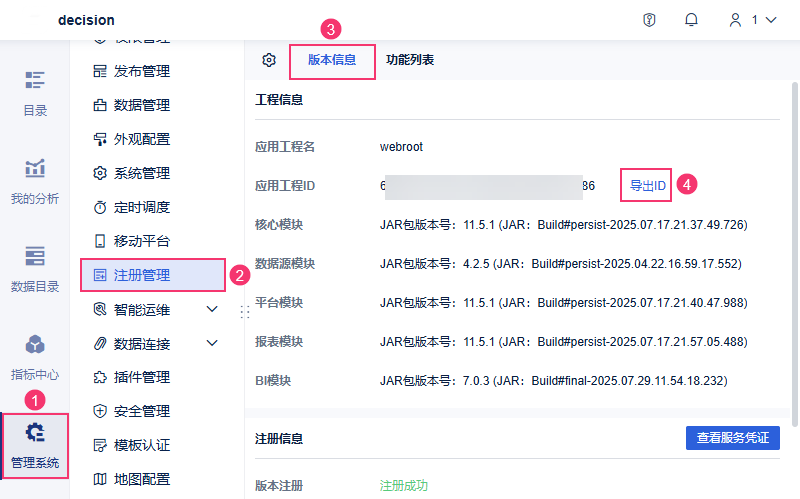Open 数据目录 from the sidebar
This screenshot has width=800, height=499.
pos(35,269)
